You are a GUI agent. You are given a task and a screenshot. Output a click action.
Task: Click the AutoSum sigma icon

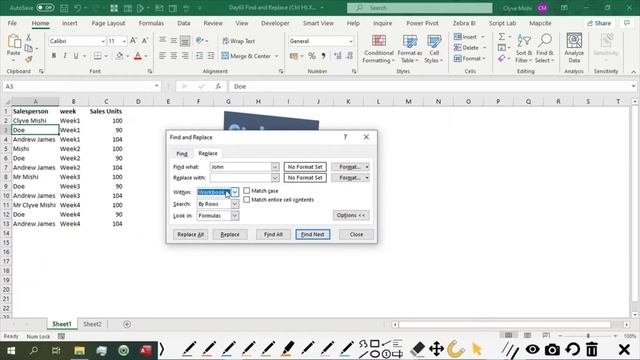pyautogui.click(x=502, y=37)
